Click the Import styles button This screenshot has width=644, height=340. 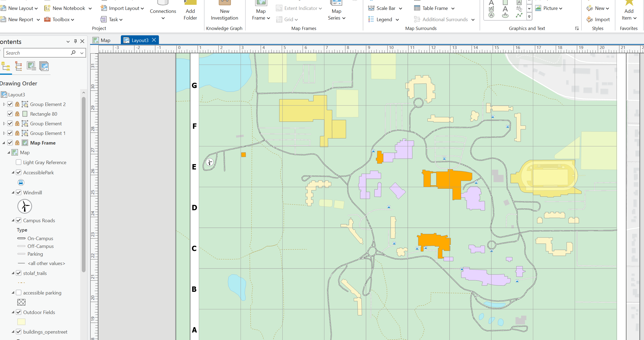(599, 19)
